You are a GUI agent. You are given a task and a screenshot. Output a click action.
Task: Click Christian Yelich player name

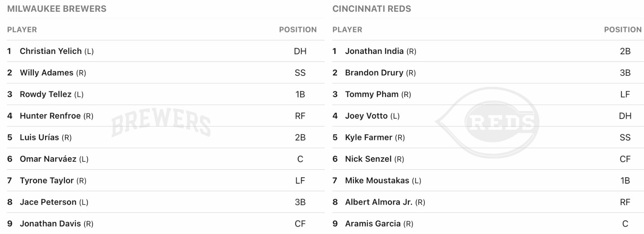(50, 51)
